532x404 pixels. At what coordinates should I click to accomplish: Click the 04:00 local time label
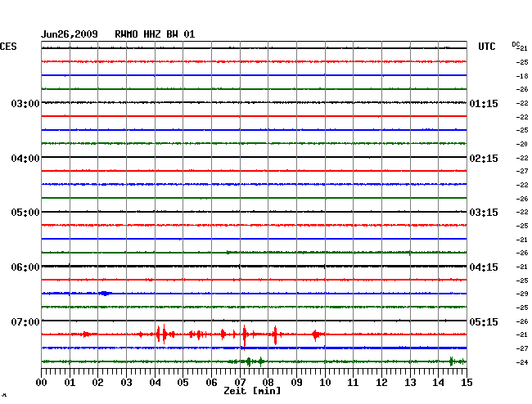coord(25,159)
